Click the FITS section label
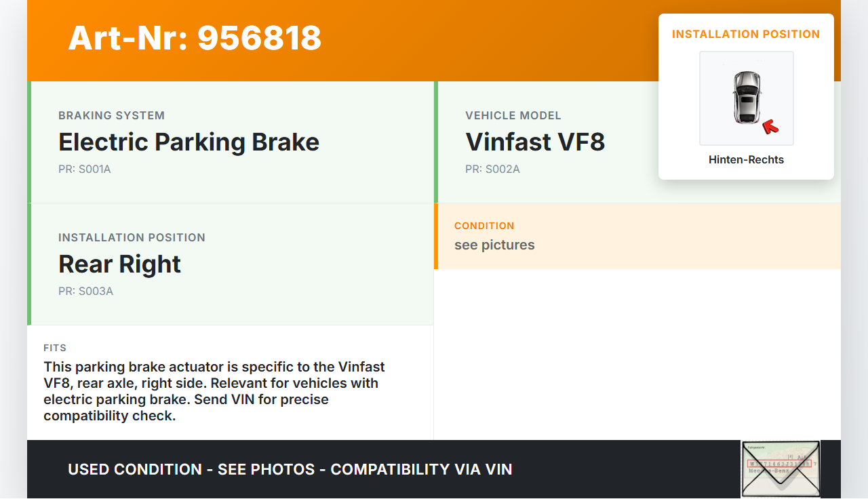 tap(55, 348)
